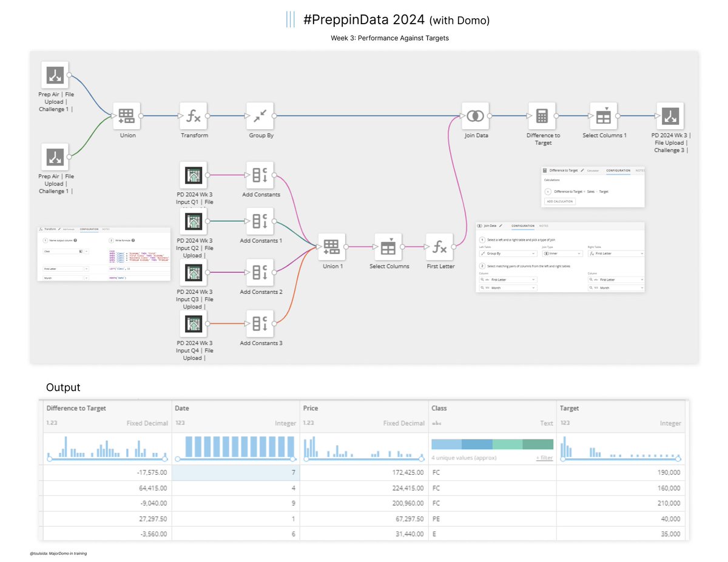Click the Add Constants 3 tile
Image resolution: width=728 pixels, height=562 pixels.
click(x=260, y=324)
